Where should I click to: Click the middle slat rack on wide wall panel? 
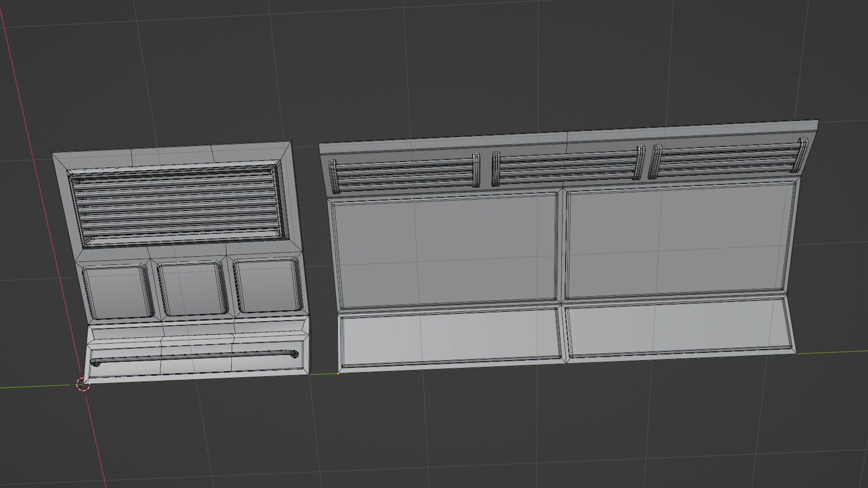click(x=569, y=166)
